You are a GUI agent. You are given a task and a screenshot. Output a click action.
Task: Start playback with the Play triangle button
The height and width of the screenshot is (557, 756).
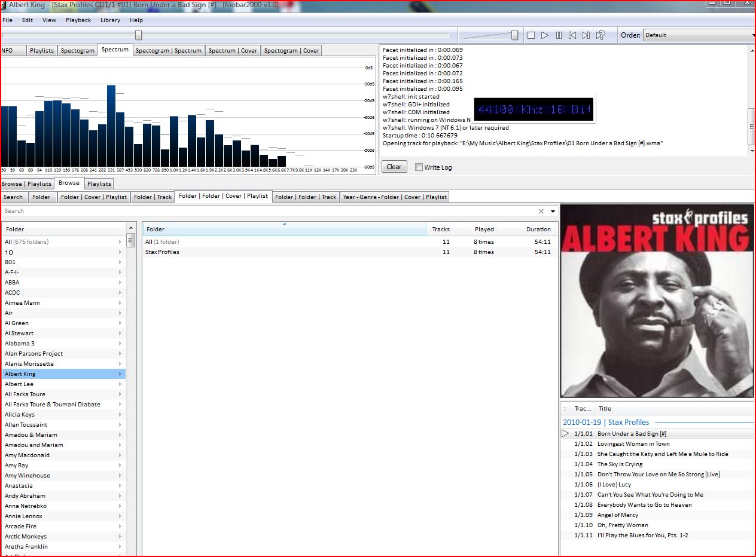pos(545,35)
